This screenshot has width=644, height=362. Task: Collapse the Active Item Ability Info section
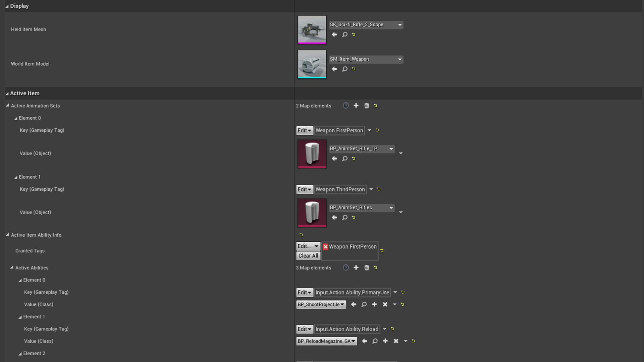click(7, 235)
